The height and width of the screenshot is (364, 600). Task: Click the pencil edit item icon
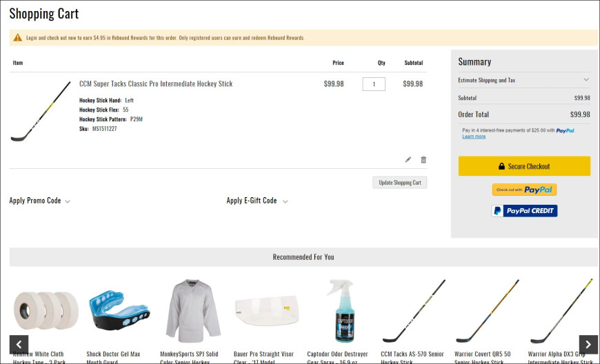pos(408,160)
